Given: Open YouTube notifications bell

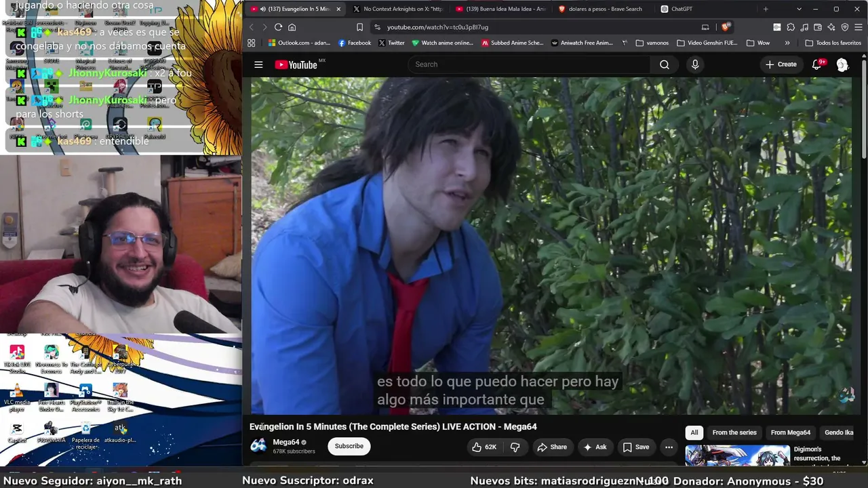Looking at the screenshot, I should pos(817,64).
